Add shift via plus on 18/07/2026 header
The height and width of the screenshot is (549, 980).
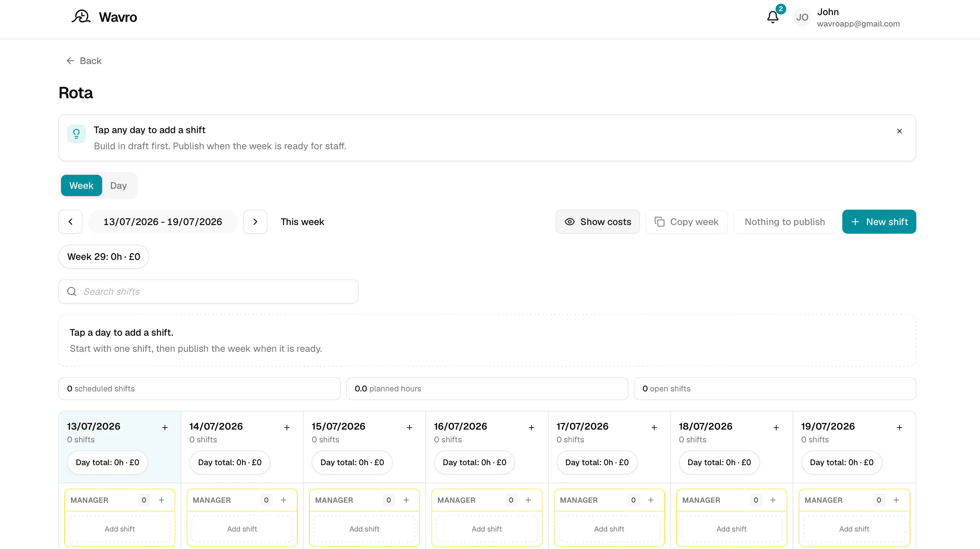[776, 428]
